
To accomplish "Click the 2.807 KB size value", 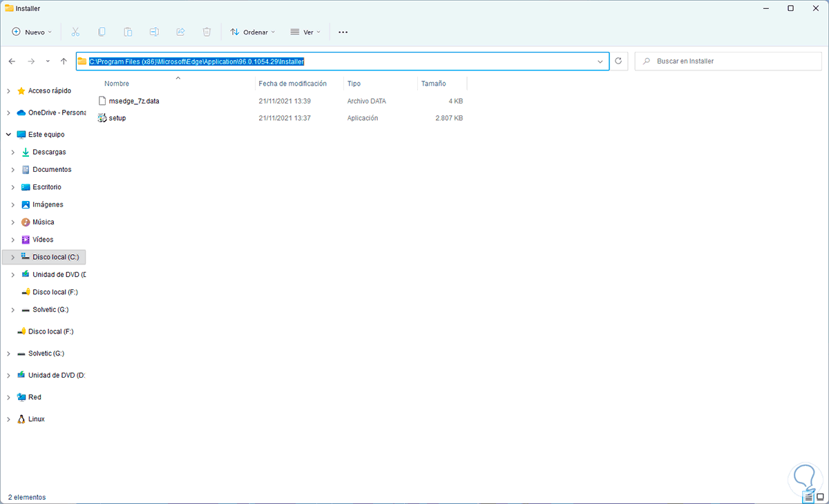I will [449, 118].
